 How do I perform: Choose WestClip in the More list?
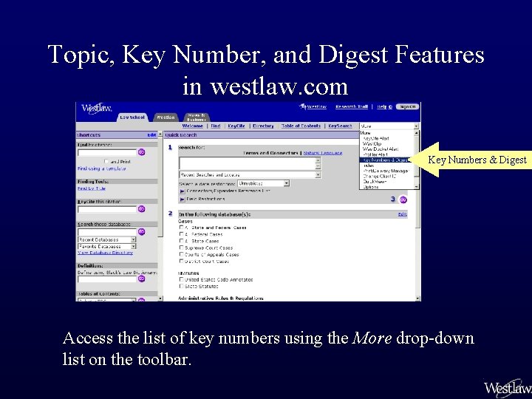pyautogui.click(x=372, y=143)
